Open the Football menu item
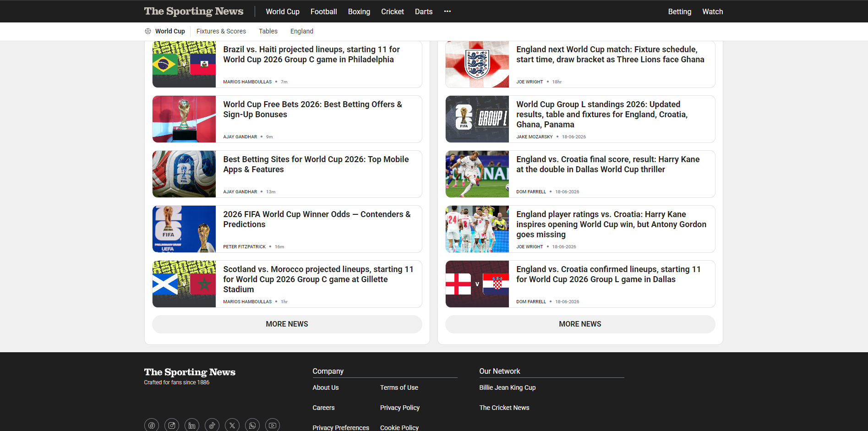 (x=324, y=11)
